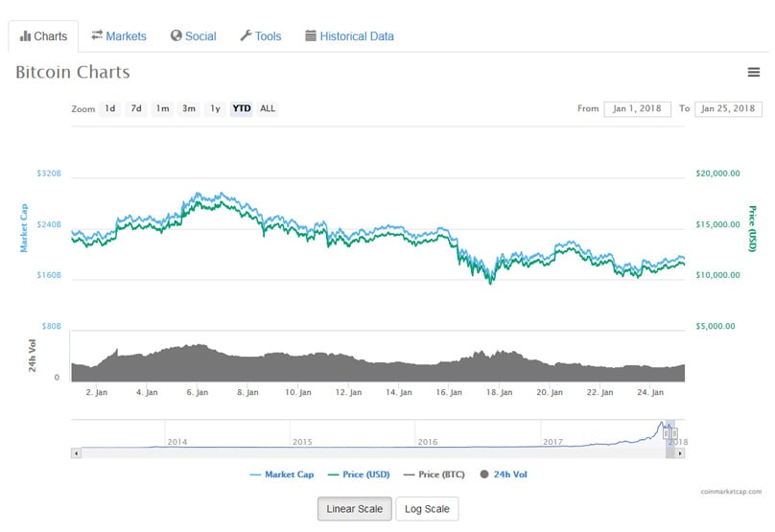Click the 2017 marker in navigator
Viewport: 775px width, 532px height.
[552, 442]
